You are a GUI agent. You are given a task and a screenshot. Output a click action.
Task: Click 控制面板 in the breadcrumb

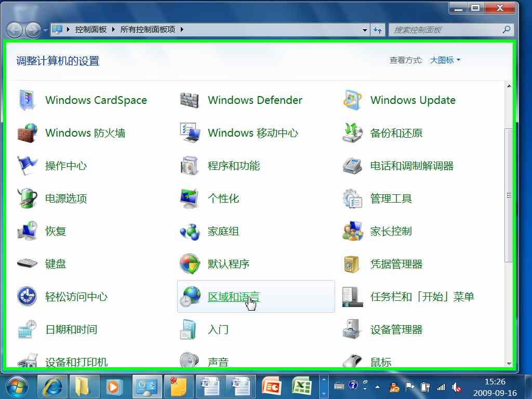91,30
